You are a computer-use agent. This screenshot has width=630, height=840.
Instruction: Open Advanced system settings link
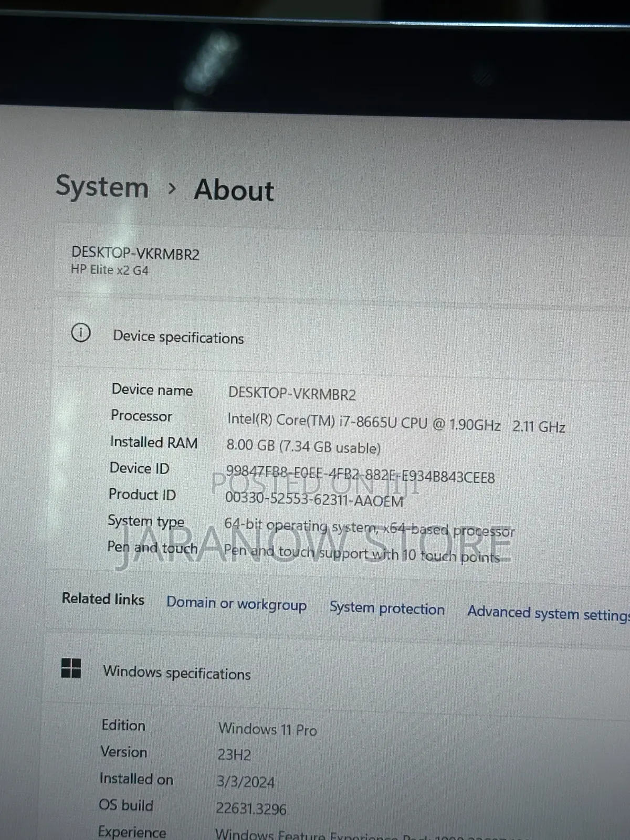(x=549, y=613)
